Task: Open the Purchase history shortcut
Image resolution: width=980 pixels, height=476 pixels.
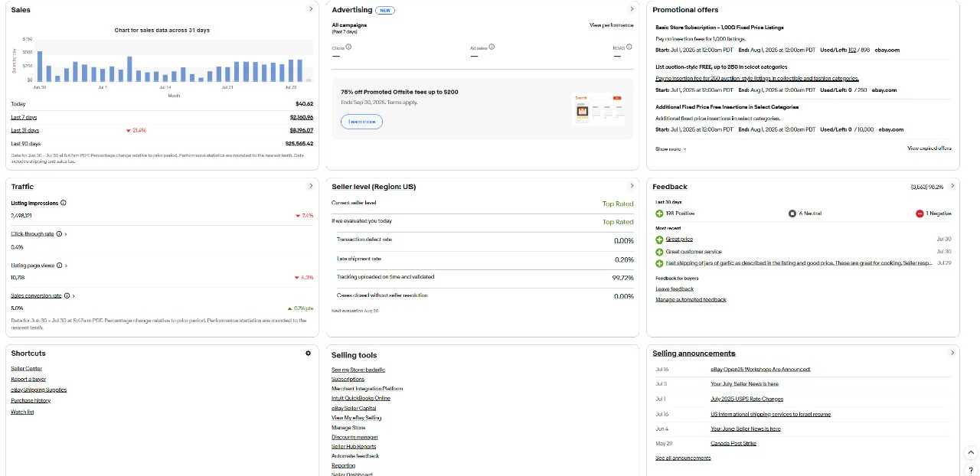Action: click(31, 400)
